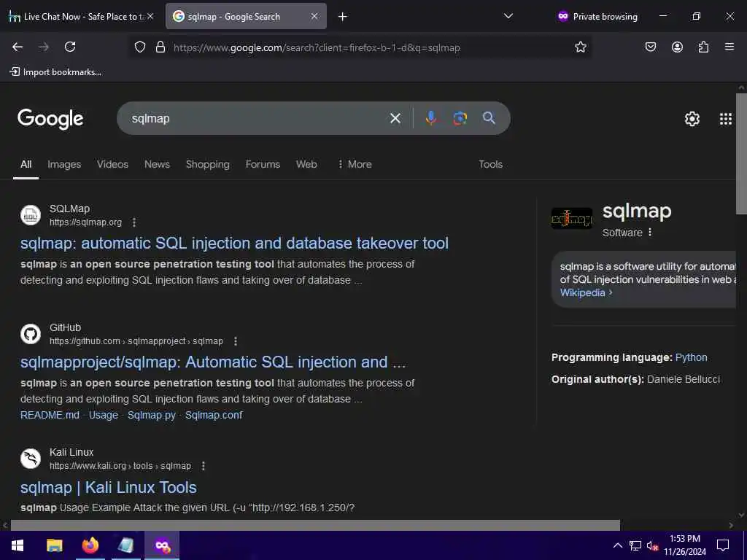The height and width of the screenshot is (560, 747).
Task: Expand the More search filters
Action: coord(355,164)
